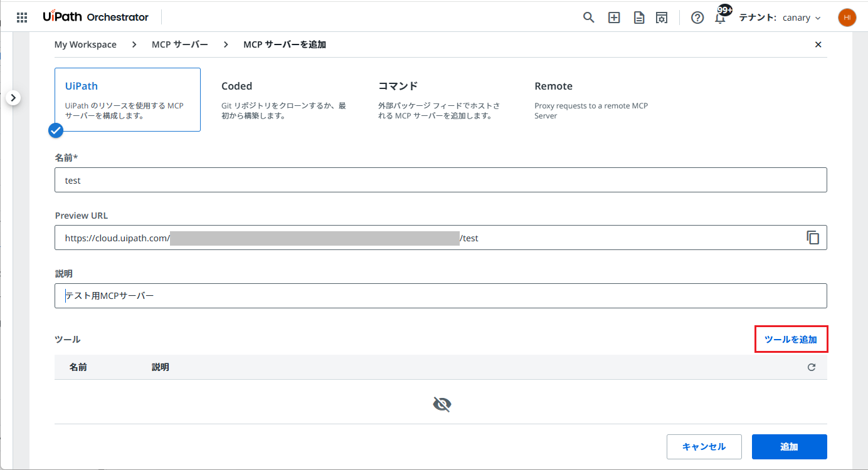
Task: Click the UiPath Orchestrator logo
Action: pos(96,17)
